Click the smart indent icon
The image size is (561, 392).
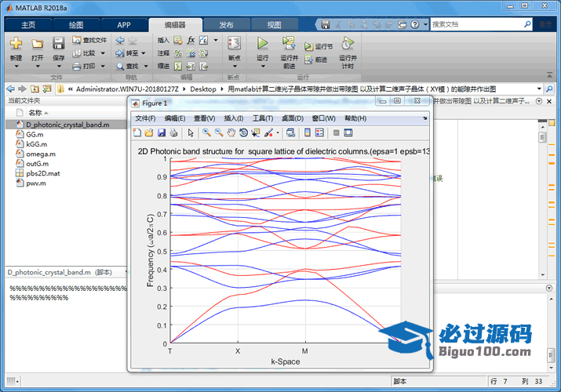178,66
